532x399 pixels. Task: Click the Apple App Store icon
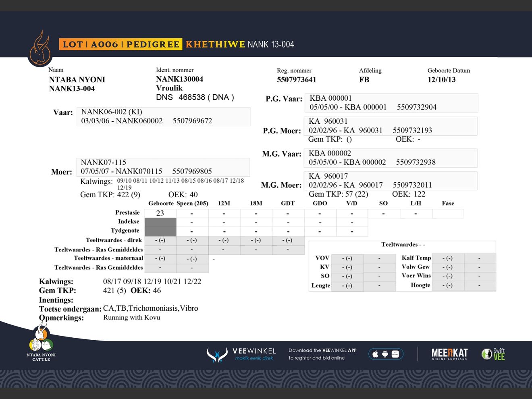375,354
